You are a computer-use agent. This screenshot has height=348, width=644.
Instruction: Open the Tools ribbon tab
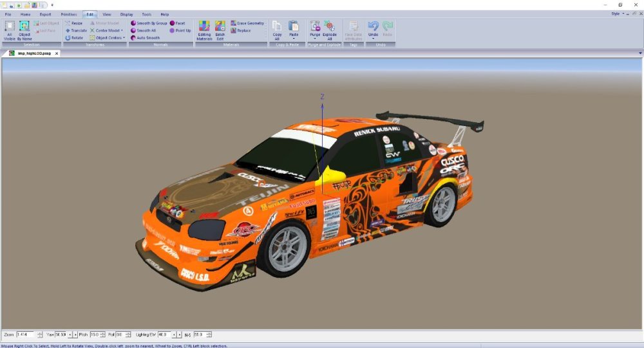click(147, 14)
